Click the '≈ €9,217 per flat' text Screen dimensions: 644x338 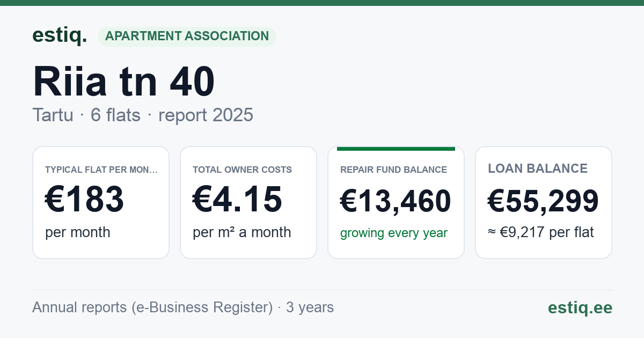pos(541,233)
